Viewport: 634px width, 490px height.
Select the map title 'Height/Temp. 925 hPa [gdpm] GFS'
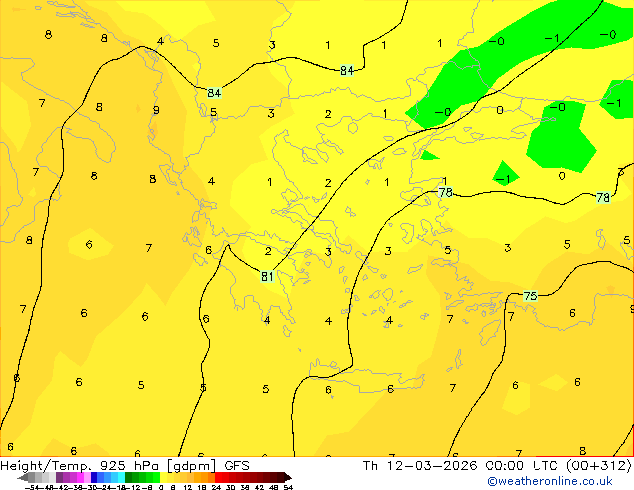(125, 466)
